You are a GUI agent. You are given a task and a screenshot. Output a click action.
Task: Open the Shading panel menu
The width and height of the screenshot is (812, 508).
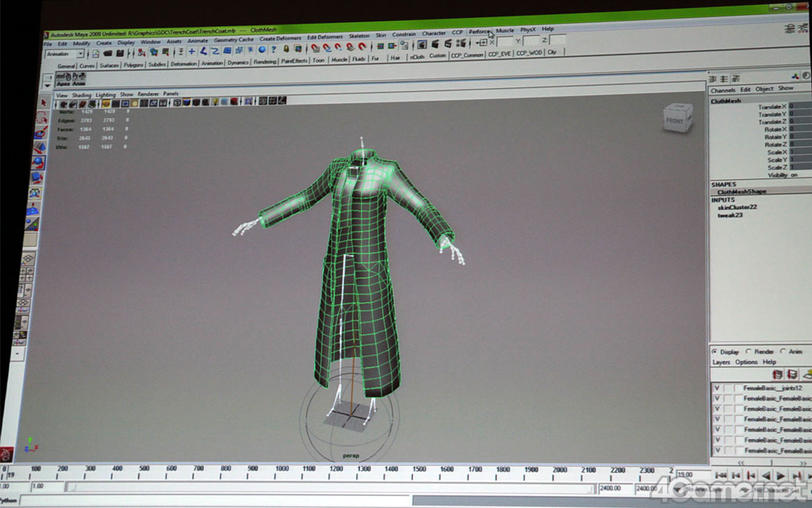point(82,94)
